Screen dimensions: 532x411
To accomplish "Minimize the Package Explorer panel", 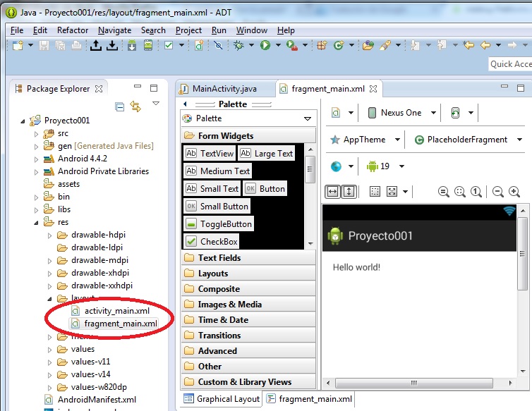I will coord(138,87).
